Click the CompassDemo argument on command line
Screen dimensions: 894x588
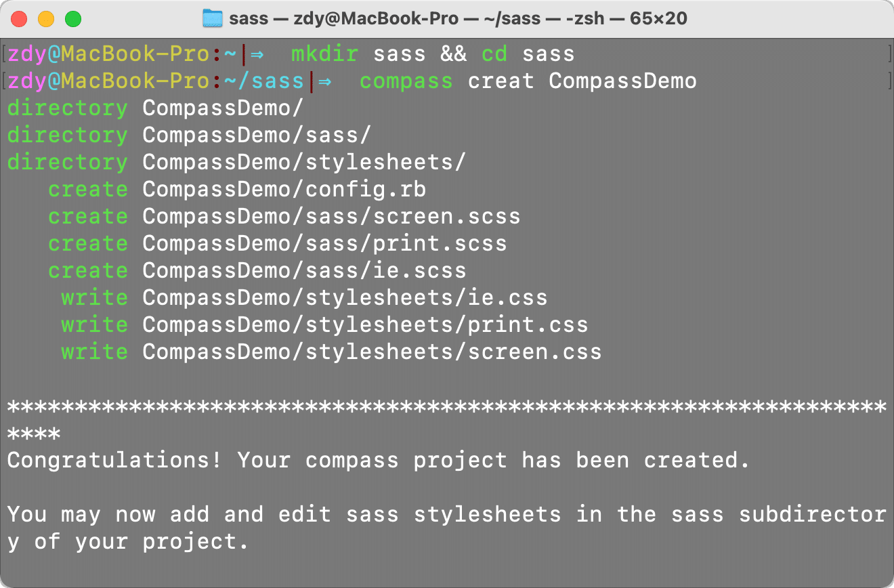pyautogui.click(x=622, y=81)
